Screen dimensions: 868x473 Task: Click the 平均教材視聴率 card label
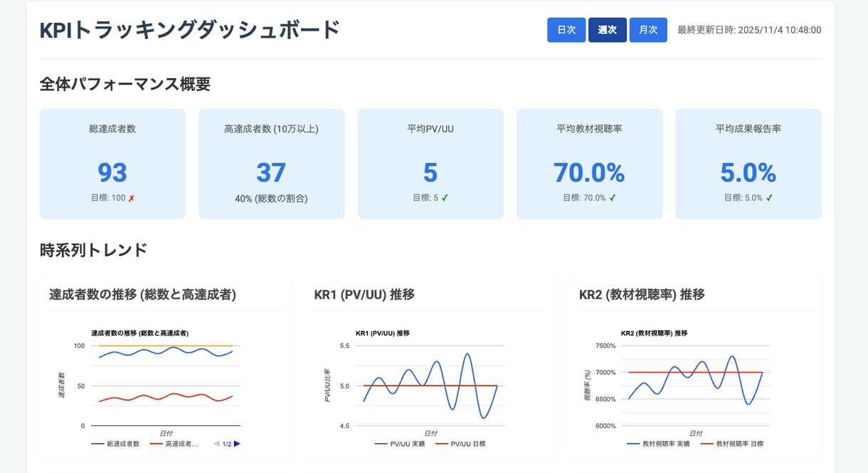click(x=589, y=129)
